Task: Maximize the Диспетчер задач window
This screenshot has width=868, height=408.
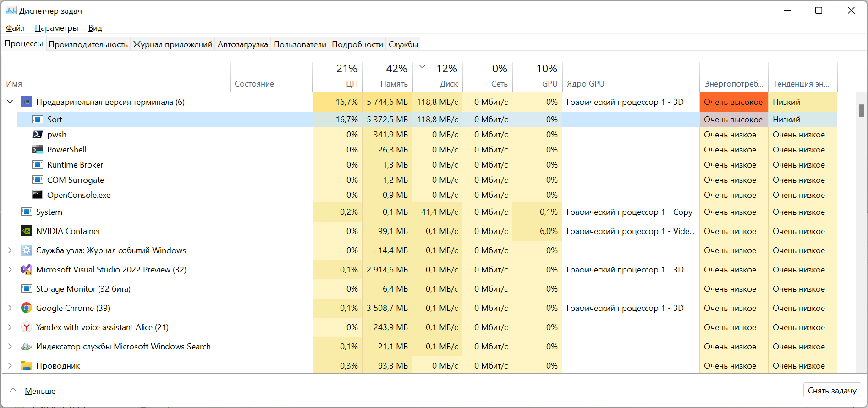Action: pos(819,10)
